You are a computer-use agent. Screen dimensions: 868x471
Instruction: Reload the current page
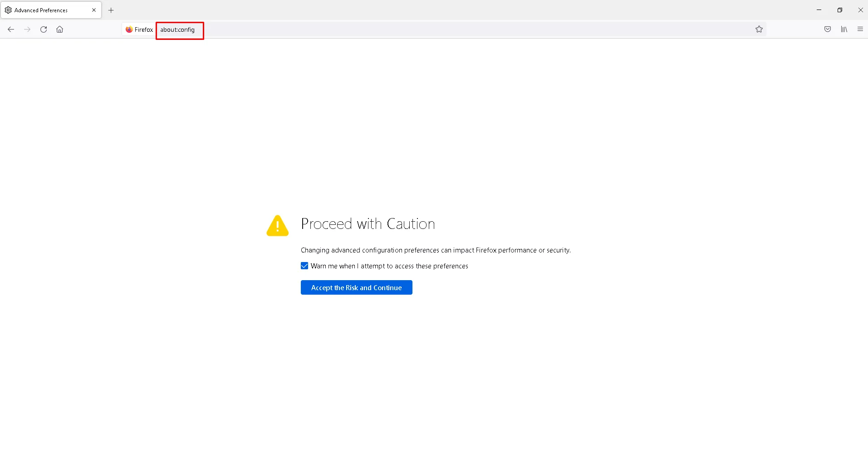point(44,29)
